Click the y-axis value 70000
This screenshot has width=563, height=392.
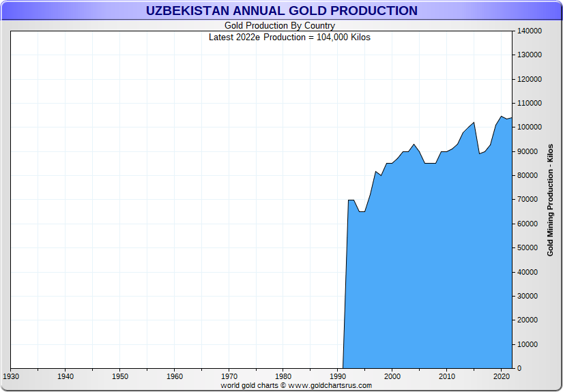tap(528, 199)
